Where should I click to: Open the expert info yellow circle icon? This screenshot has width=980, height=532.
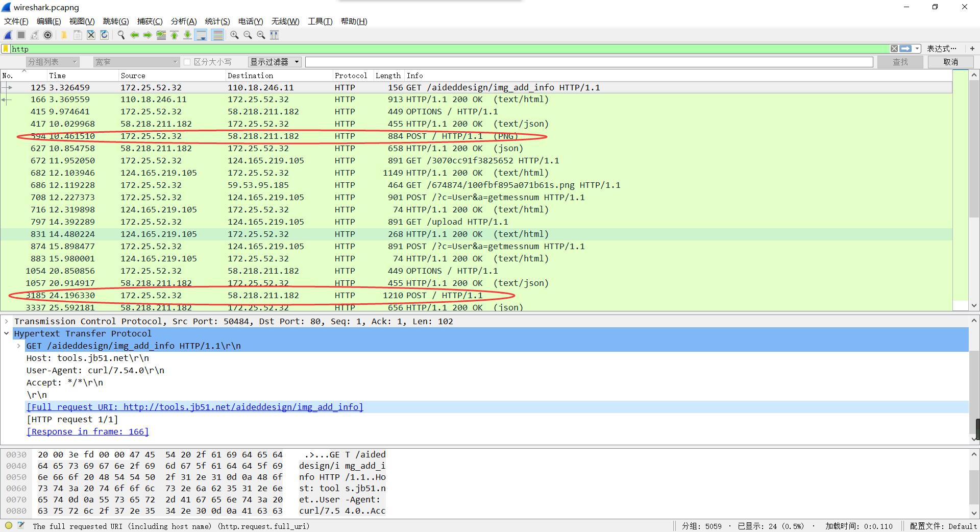9,525
